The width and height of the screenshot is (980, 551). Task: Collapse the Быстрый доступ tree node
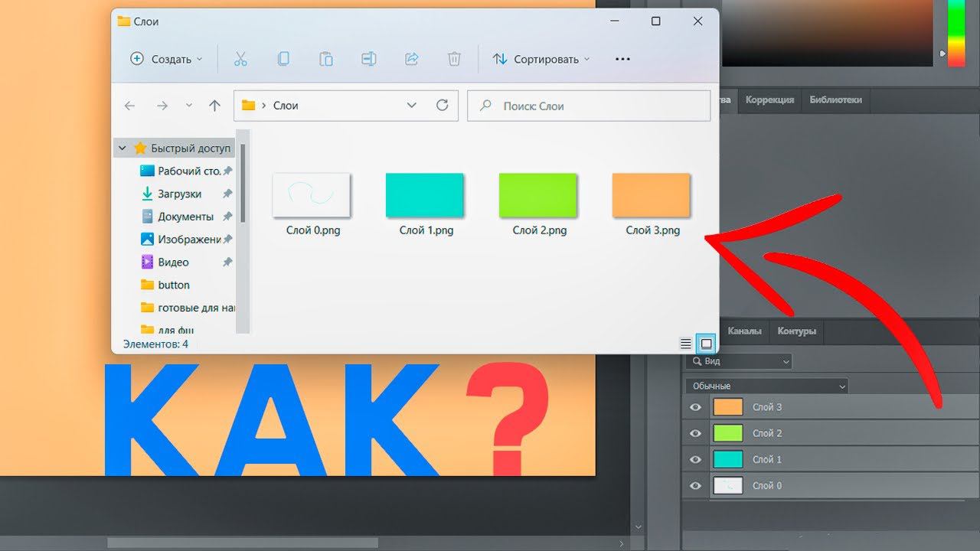[122, 148]
